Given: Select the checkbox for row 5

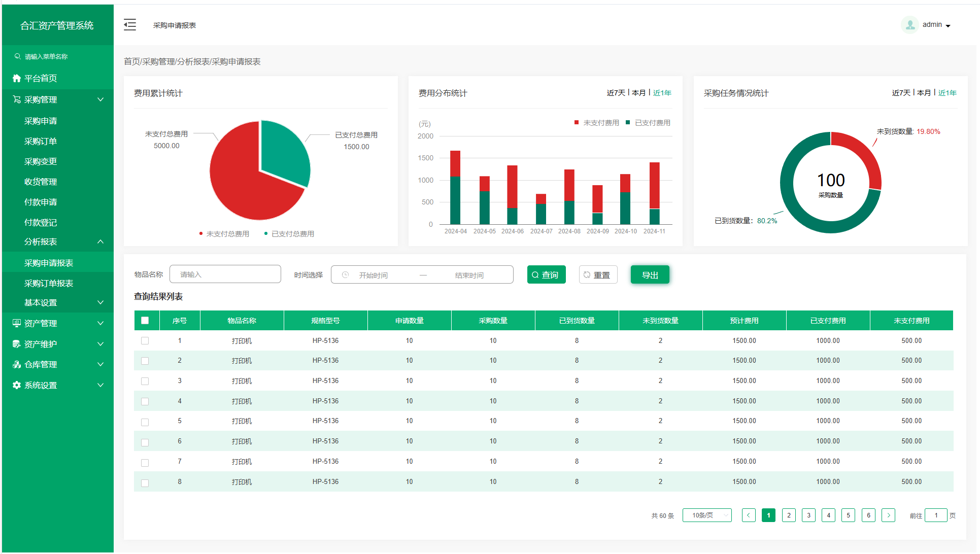Looking at the screenshot, I should 145,422.
